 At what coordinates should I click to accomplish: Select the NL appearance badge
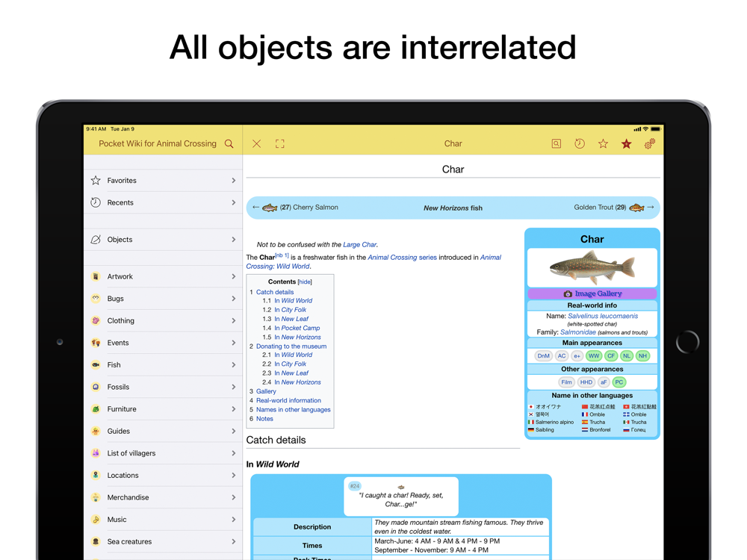click(x=627, y=355)
